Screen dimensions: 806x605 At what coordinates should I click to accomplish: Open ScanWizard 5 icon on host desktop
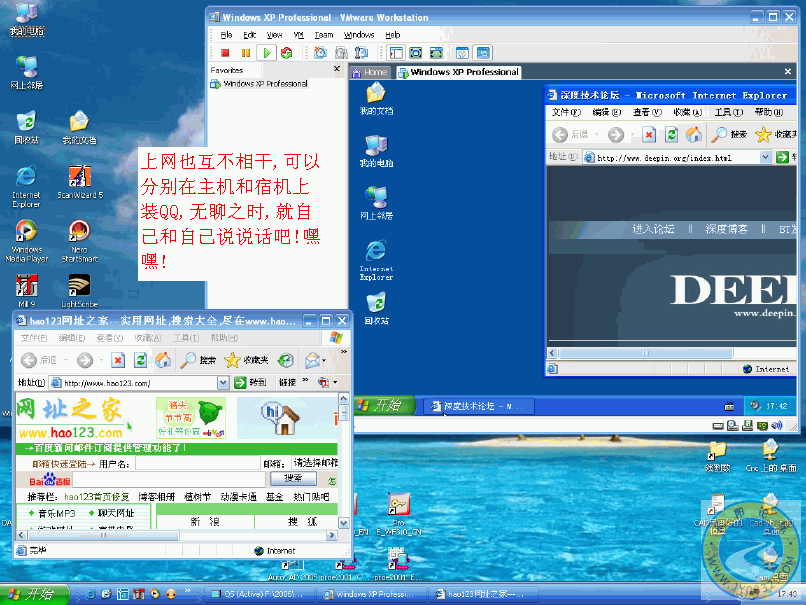pos(80,181)
